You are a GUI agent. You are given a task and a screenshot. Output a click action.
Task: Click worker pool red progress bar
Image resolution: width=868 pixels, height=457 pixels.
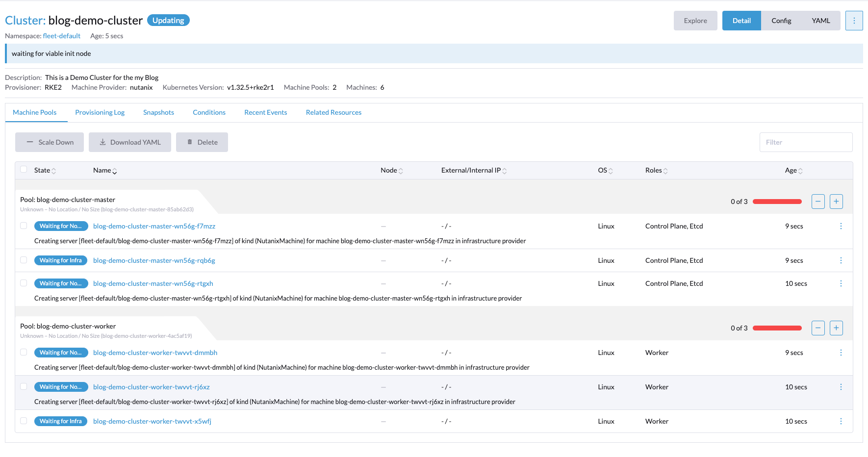[777, 328]
